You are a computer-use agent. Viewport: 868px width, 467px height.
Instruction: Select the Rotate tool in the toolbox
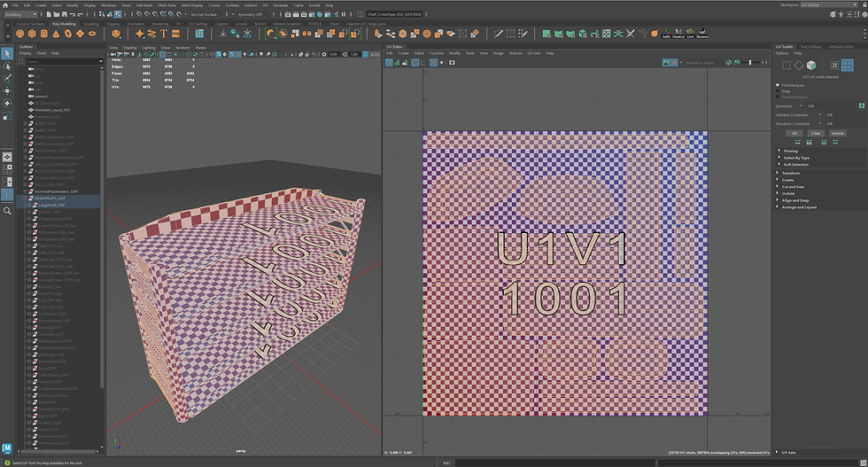point(7,103)
